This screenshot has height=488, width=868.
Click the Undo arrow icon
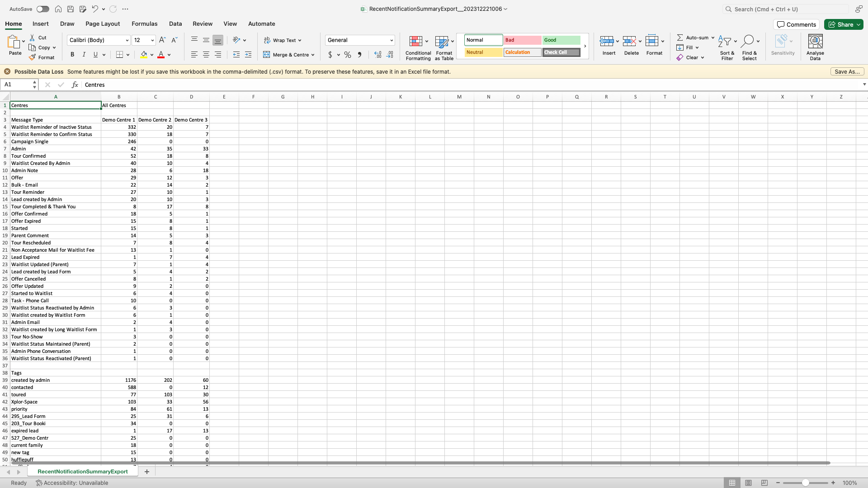pyautogui.click(x=95, y=9)
